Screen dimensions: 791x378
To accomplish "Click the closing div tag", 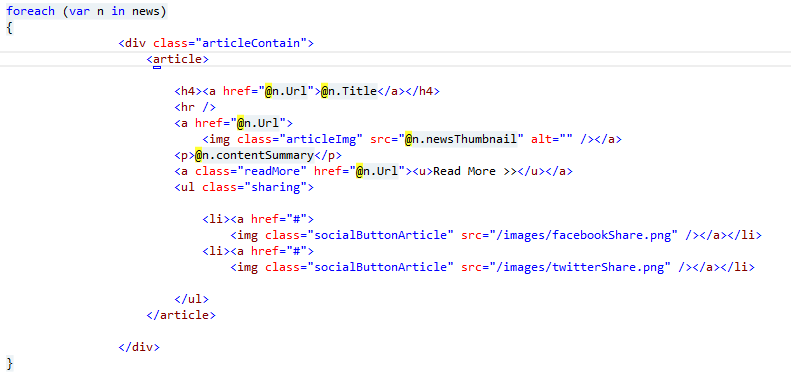I will (x=139, y=347).
